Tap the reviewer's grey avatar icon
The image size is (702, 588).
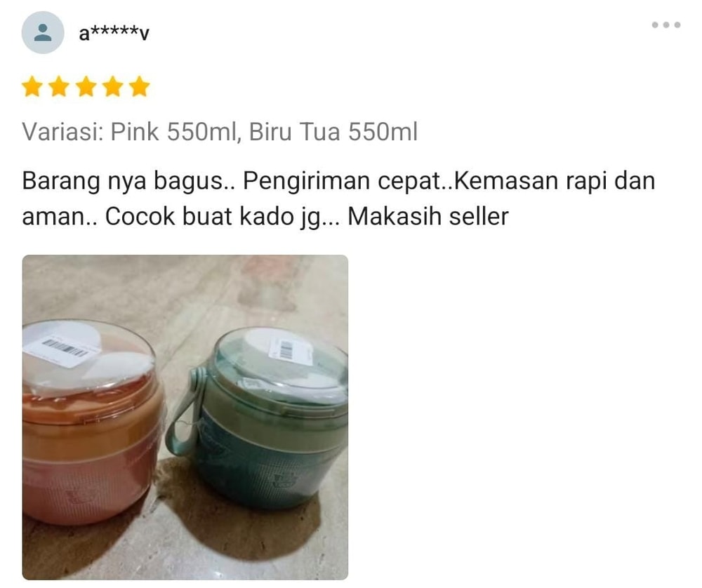(43, 33)
